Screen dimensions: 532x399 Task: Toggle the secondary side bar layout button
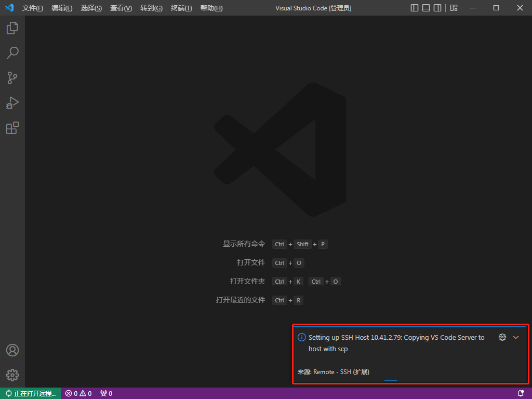(437, 8)
